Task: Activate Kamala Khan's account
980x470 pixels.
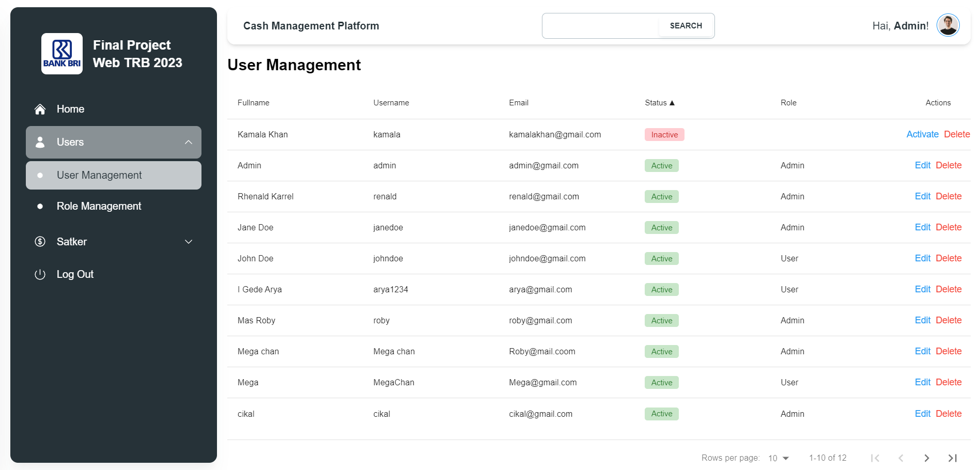Action: pyautogui.click(x=922, y=134)
